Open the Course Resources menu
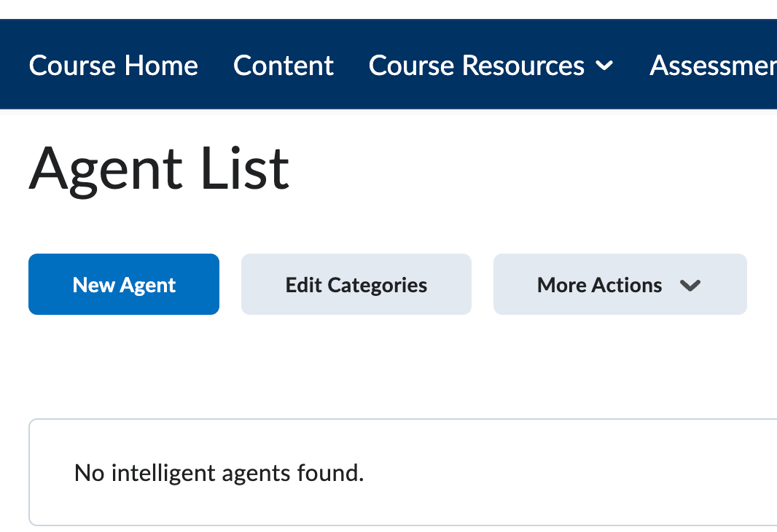The image size is (777, 532). [x=490, y=66]
